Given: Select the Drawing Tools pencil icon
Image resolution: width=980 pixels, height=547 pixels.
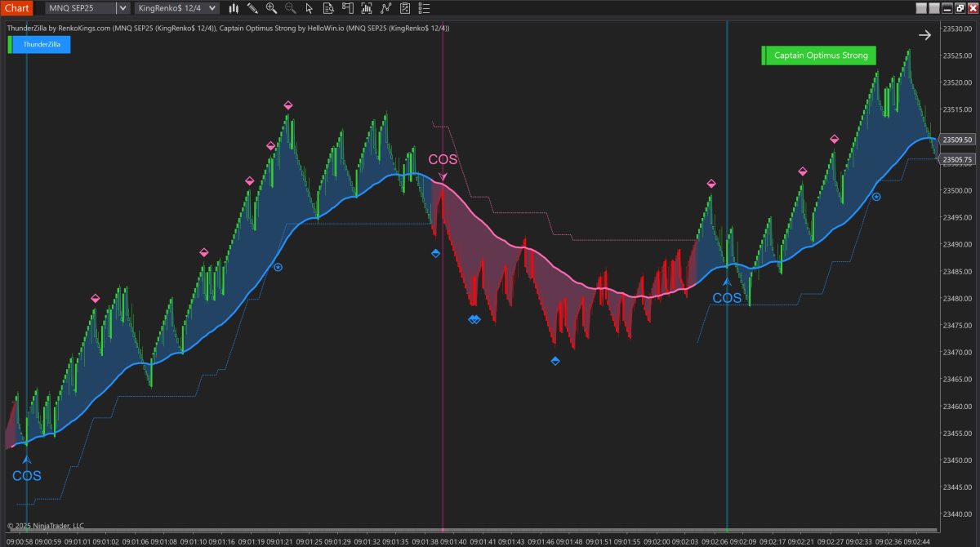Looking at the screenshot, I should tap(252, 8).
